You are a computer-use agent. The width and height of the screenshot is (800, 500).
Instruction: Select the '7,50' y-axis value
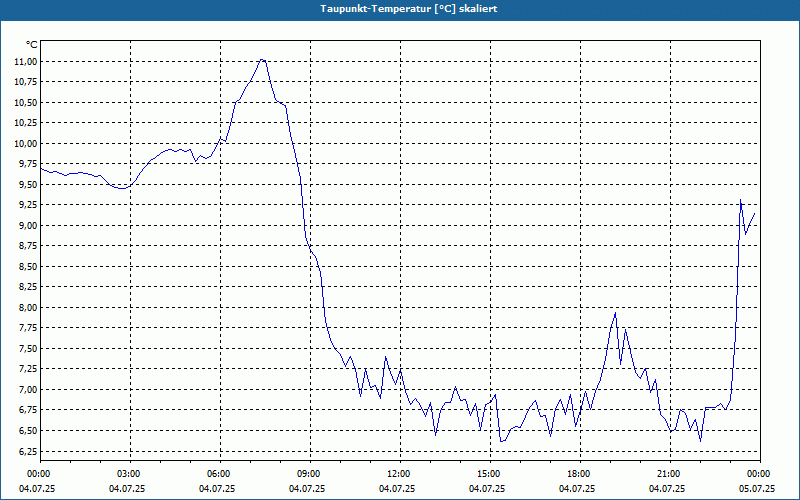(x=30, y=349)
